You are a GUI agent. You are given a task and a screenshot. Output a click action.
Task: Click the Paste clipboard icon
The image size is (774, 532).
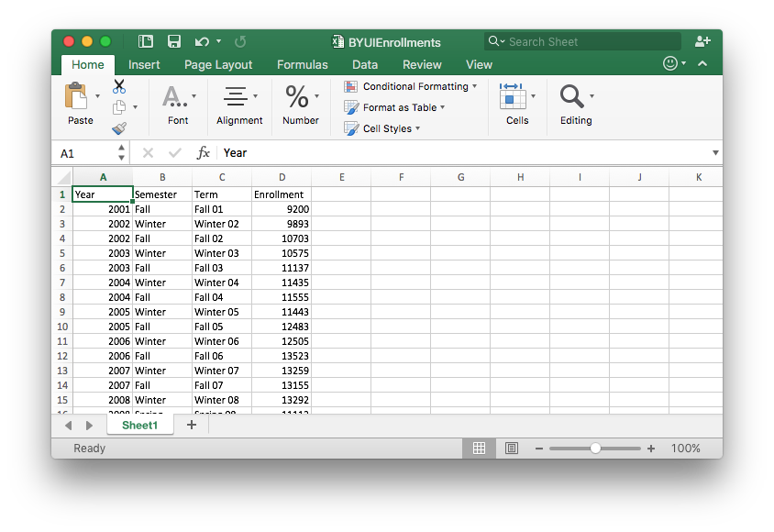tap(77, 96)
